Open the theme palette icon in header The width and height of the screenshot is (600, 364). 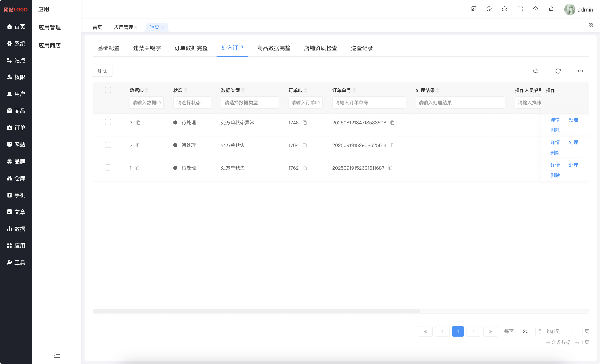tap(489, 9)
